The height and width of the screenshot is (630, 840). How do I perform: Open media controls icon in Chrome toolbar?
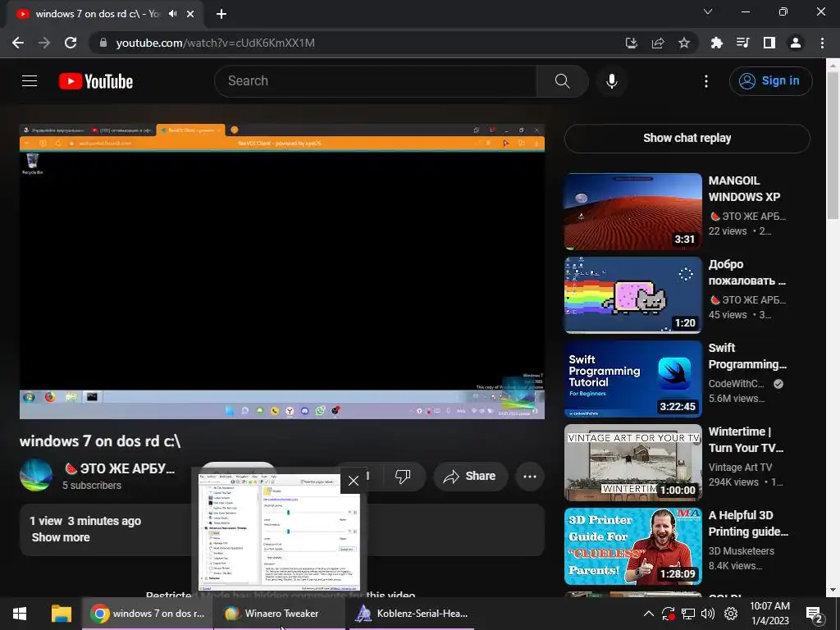pos(742,43)
